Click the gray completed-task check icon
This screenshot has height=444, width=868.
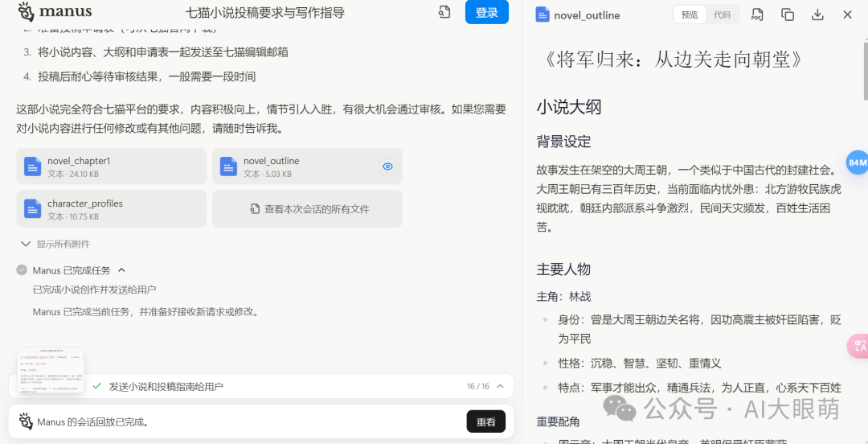[x=23, y=270]
